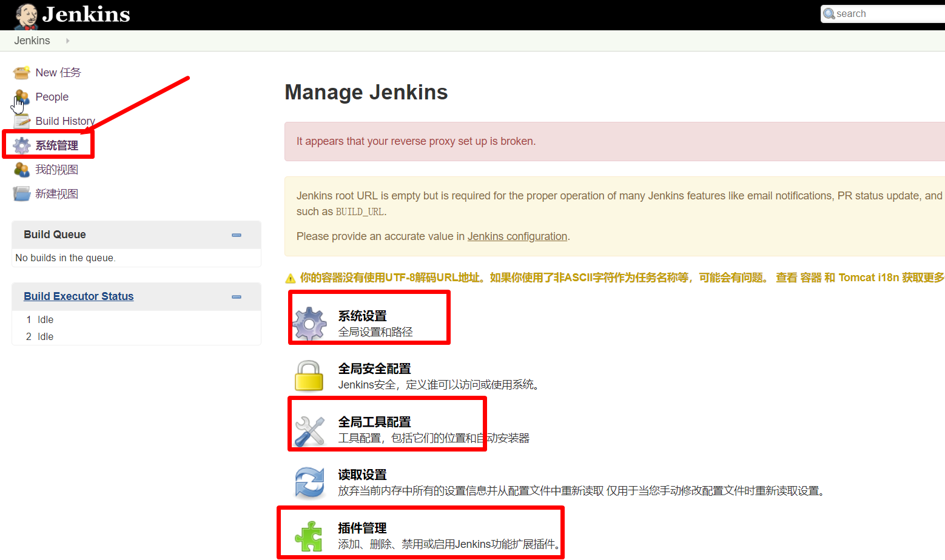Click executor '1 Idle' row
Screen dimensions: 945x560
click(136, 319)
